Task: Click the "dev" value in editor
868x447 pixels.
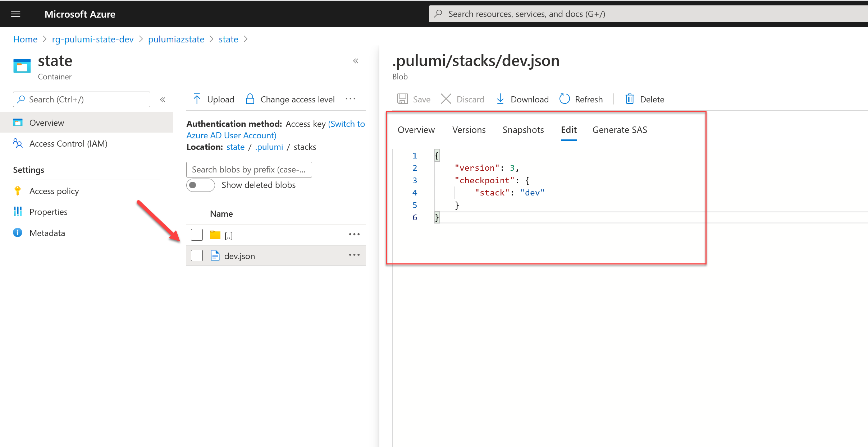Action: coord(532,193)
